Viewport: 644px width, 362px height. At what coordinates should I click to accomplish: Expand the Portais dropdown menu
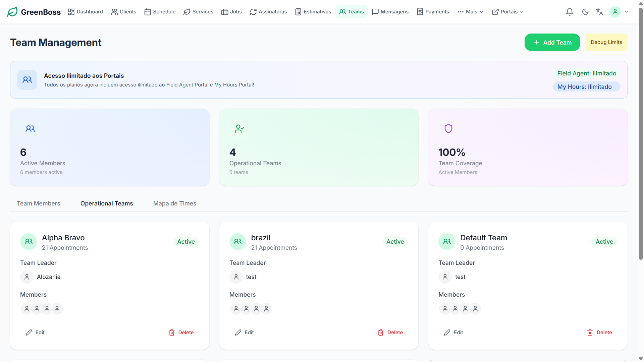[508, 12]
